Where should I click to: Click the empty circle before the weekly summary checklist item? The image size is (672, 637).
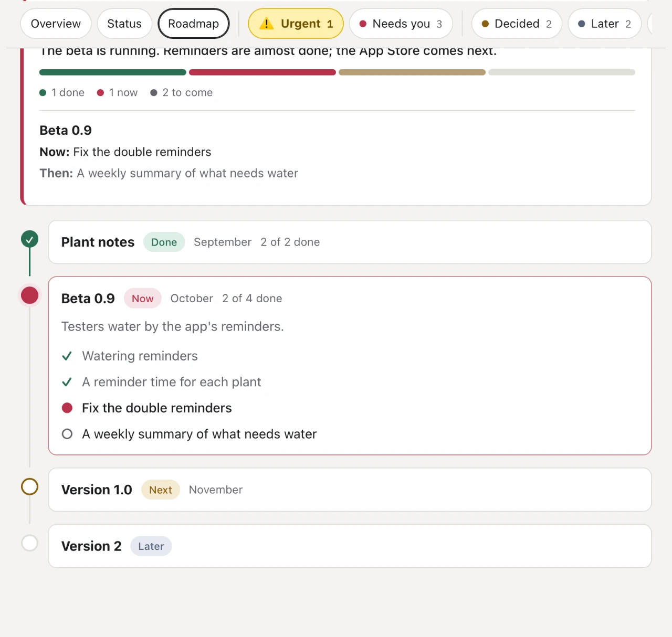[x=67, y=434]
